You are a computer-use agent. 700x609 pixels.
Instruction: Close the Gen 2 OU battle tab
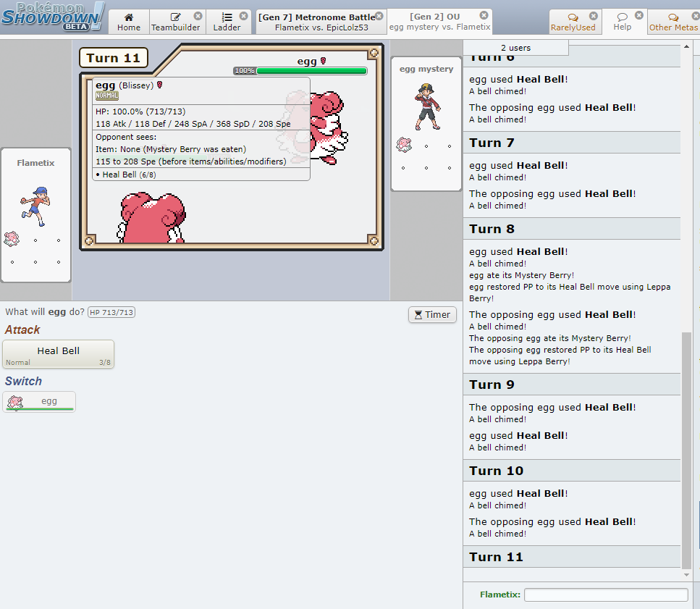tap(485, 16)
